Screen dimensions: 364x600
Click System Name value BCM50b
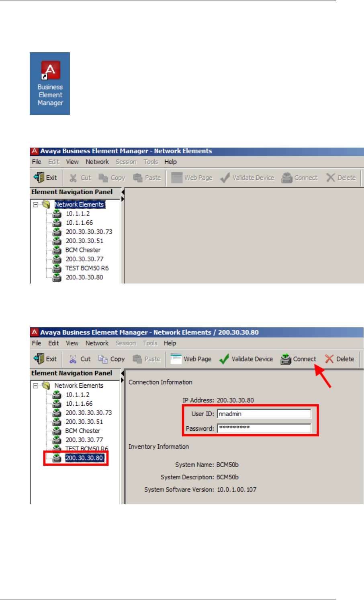[x=227, y=464]
